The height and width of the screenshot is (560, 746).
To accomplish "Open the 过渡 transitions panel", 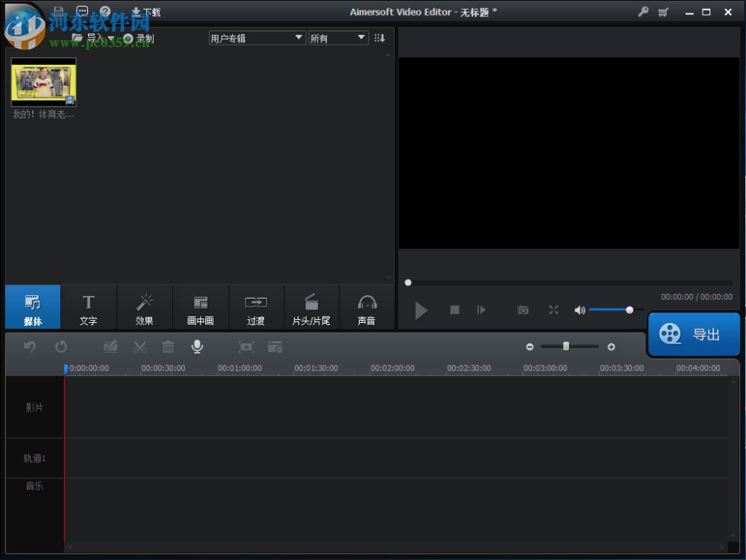I will [256, 307].
